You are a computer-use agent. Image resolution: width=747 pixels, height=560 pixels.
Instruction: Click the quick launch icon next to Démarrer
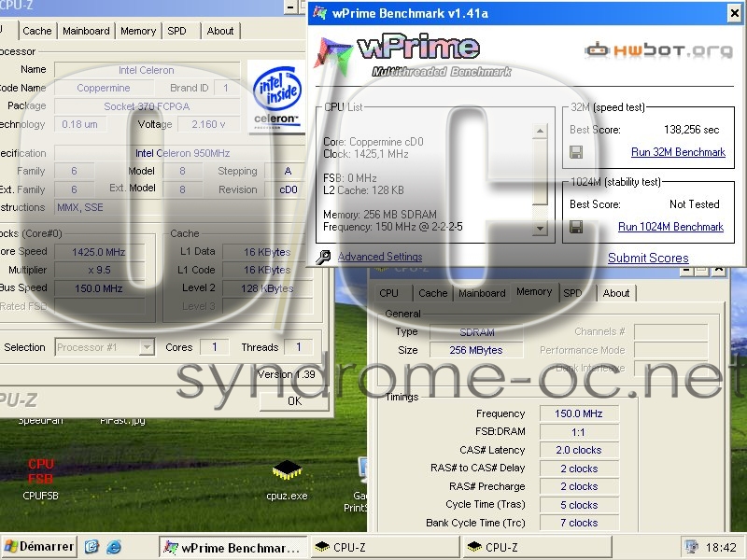point(92,547)
